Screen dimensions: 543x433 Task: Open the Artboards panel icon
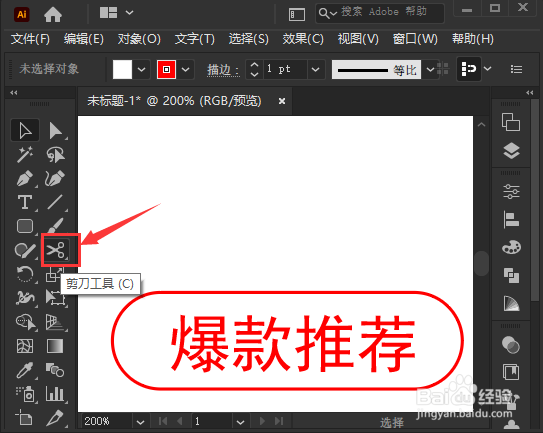[511, 122]
